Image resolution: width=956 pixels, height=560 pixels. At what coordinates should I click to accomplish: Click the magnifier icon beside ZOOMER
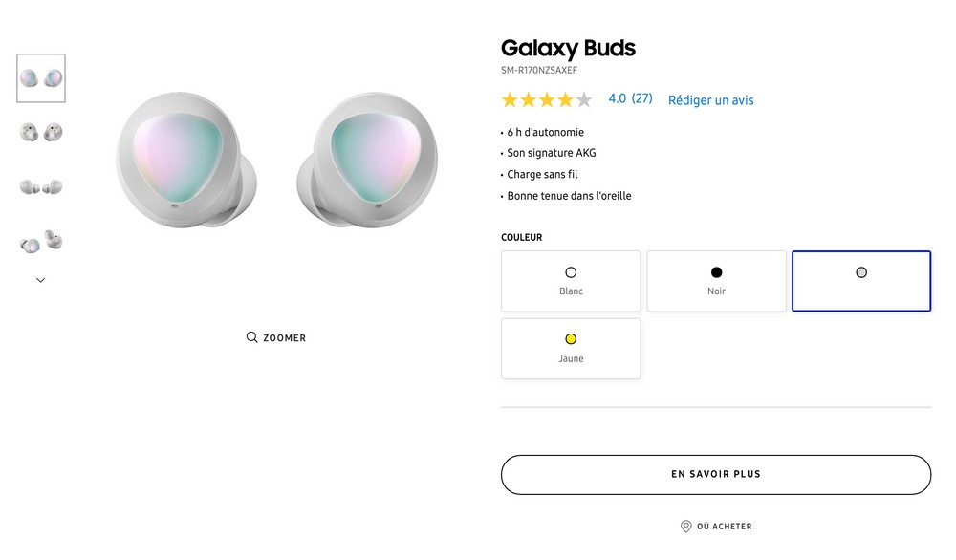251,337
